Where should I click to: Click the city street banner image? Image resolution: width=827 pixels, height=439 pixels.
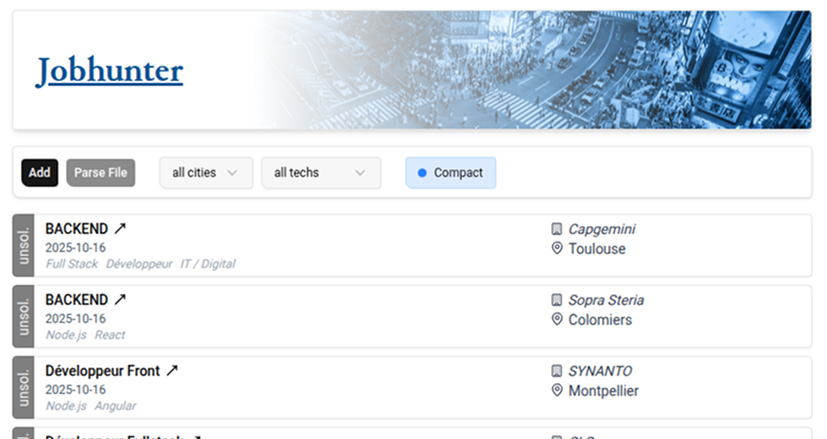(x=533, y=70)
